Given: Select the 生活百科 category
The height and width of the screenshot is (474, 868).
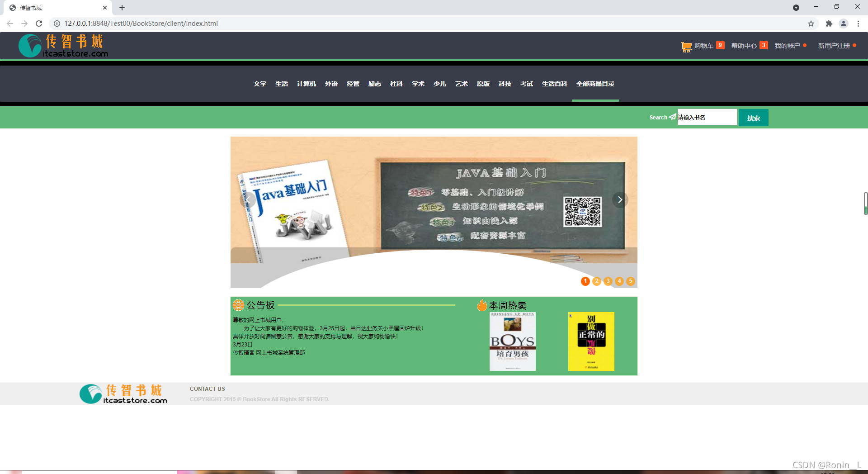Looking at the screenshot, I should (x=555, y=84).
